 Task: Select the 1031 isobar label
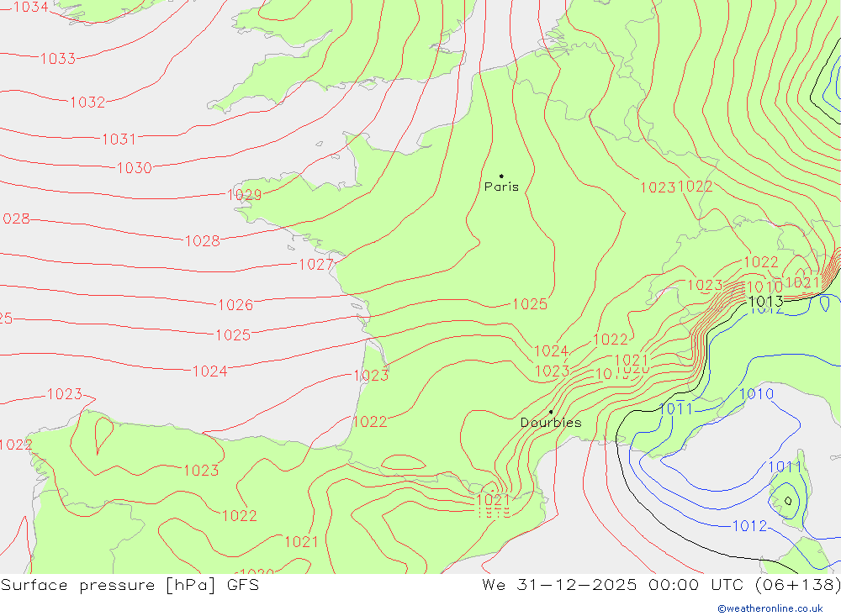119,140
